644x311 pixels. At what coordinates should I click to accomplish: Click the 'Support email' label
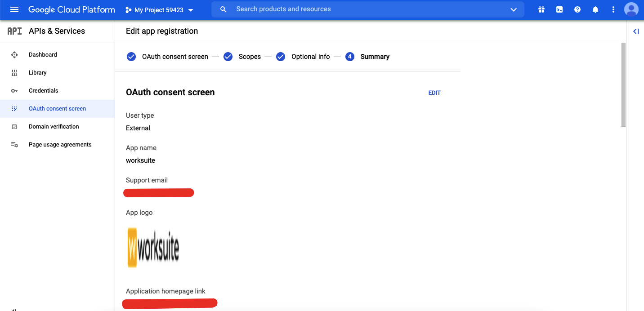click(x=147, y=180)
